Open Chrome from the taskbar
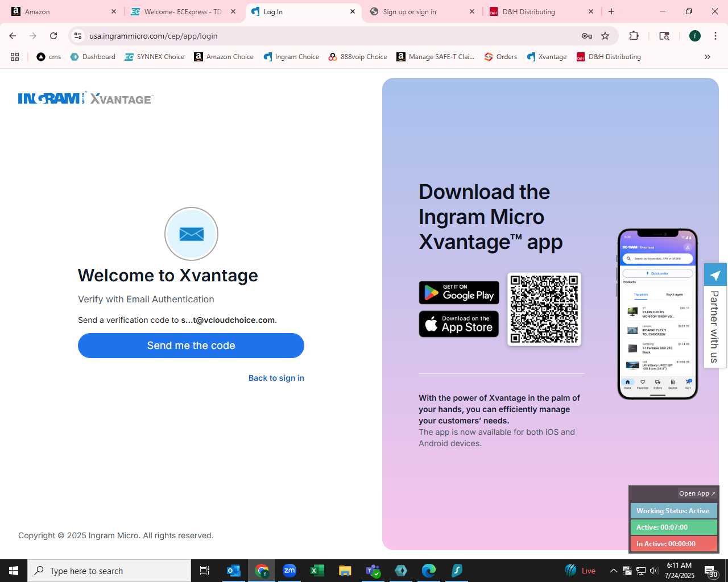 [262, 571]
